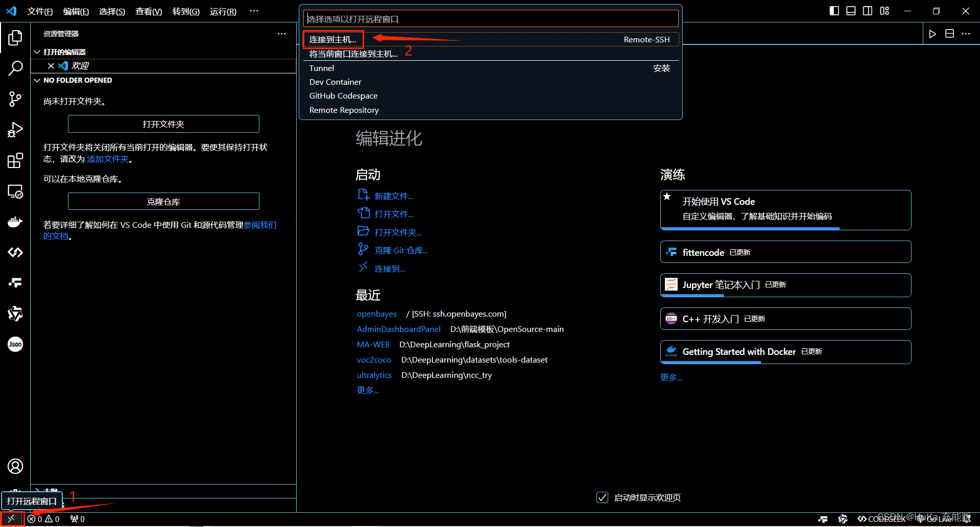980x527 pixels.
Task: Toggle the bottom panel layout icon
Action: coord(851,11)
